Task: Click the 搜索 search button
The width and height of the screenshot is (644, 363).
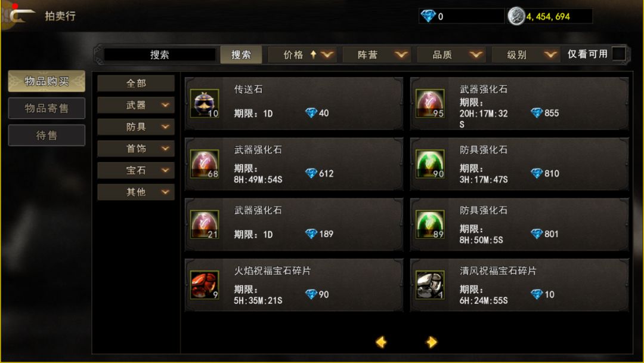Action: point(241,55)
